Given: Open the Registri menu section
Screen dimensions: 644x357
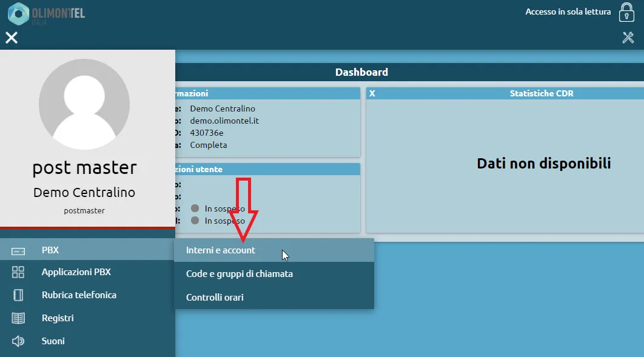Looking at the screenshot, I should [58, 318].
